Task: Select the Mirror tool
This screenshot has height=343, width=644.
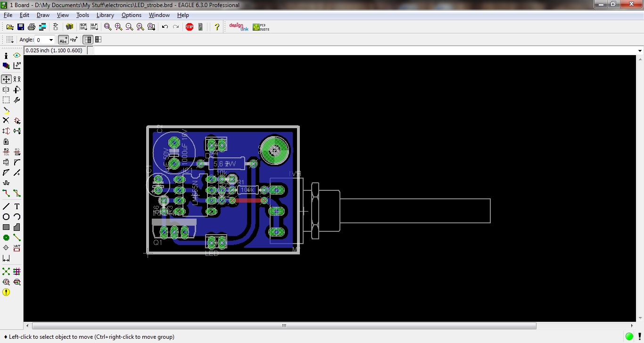Action: (6, 90)
